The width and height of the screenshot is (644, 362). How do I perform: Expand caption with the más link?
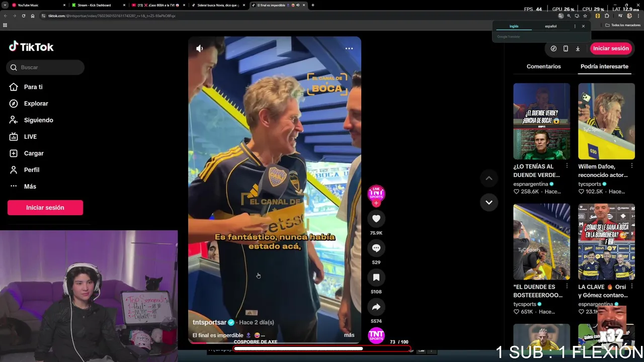pyautogui.click(x=349, y=335)
